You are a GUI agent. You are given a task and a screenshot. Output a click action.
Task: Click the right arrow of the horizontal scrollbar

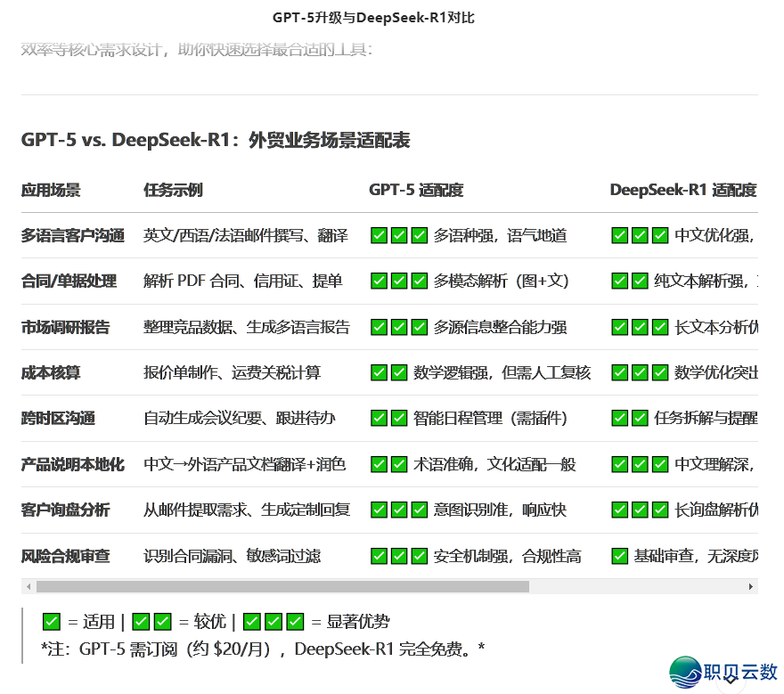[751, 587]
